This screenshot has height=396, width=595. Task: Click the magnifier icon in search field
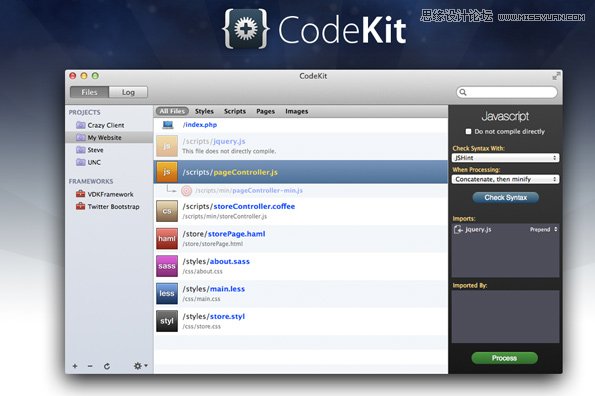(463, 92)
